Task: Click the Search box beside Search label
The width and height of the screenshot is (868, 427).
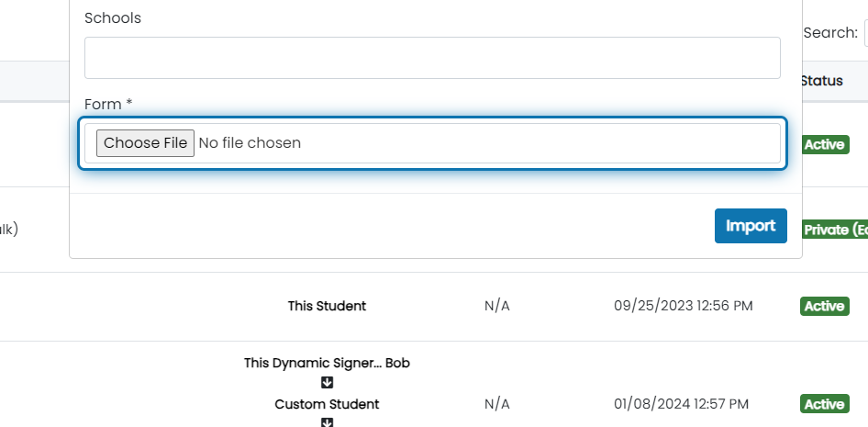Action: point(866,33)
